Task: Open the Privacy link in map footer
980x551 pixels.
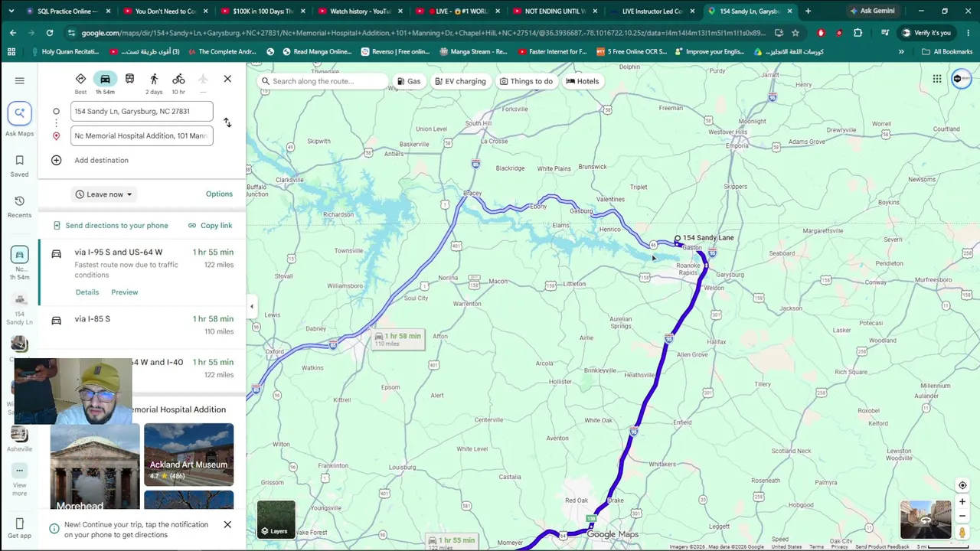Action: 839,546
